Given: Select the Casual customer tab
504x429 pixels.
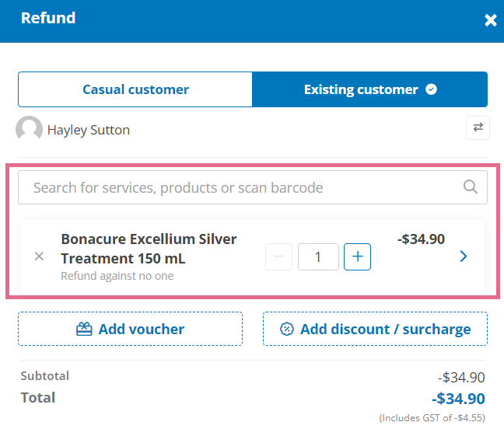Looking at the screenshot, I should tap(135, 89).
